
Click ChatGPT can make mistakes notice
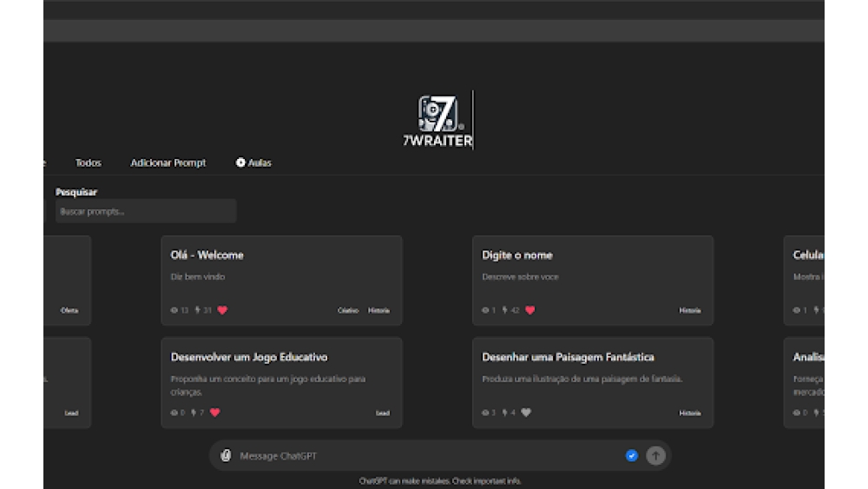click(x=440, y=481)
